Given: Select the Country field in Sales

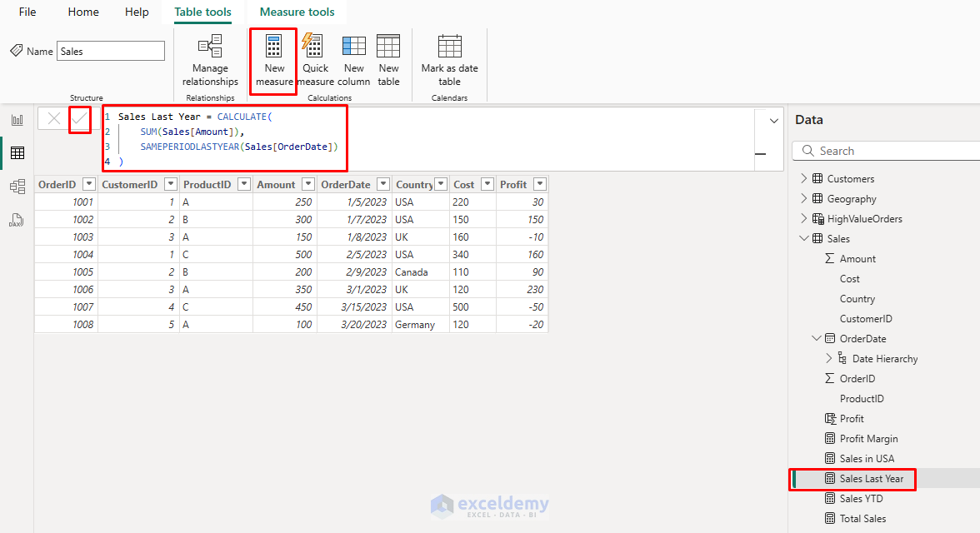Looking at the screenshot, I should (857, 299).
